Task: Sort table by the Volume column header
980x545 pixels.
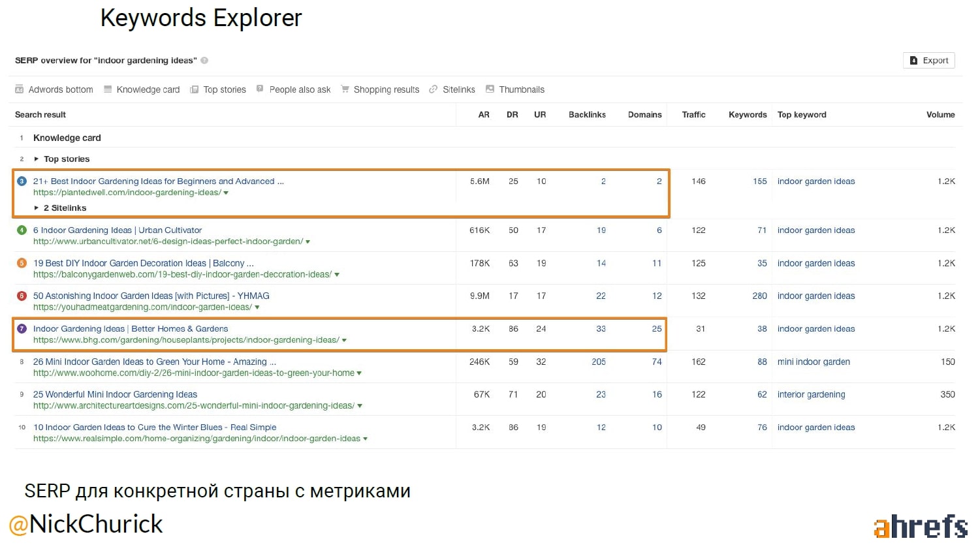Action: [x=940, y=115]
